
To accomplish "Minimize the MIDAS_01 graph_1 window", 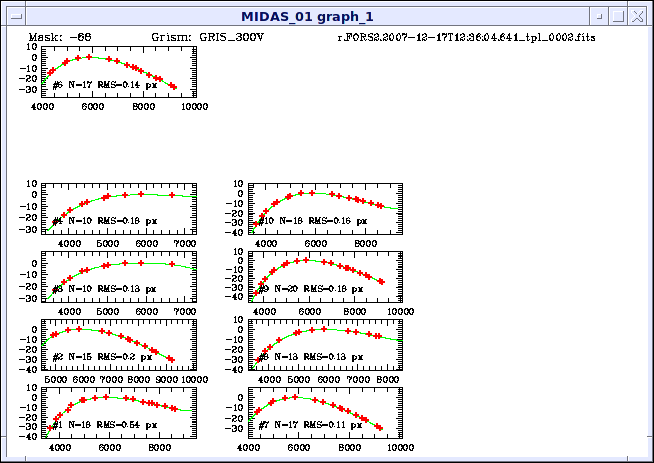I will (x=600, y=17).
